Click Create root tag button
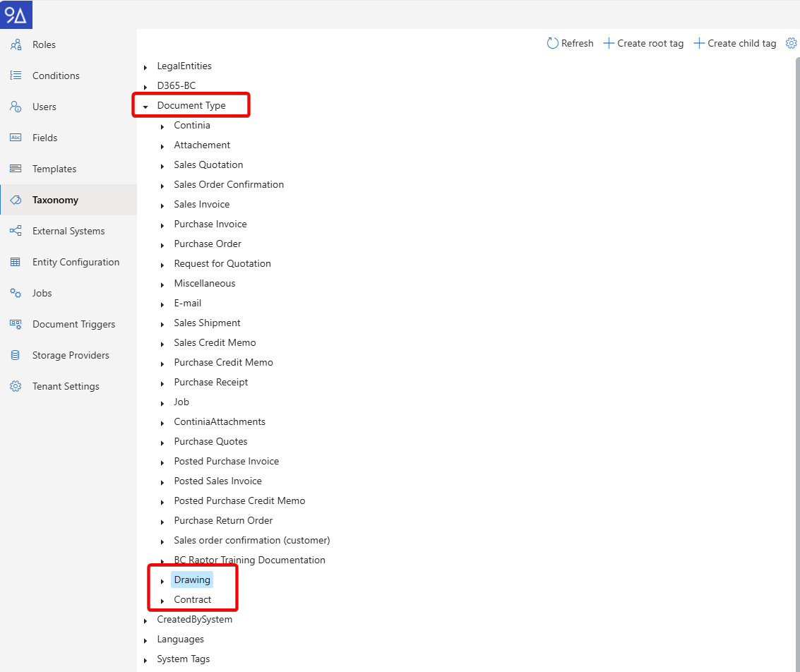This screenshot has height=672, width=800. [643, 43]
